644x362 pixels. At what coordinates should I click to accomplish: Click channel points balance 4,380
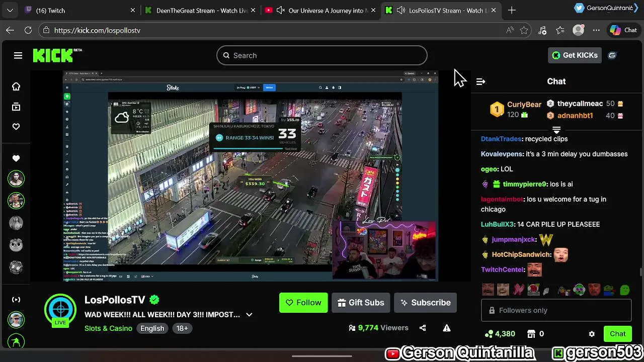click(x=500, y=334)
